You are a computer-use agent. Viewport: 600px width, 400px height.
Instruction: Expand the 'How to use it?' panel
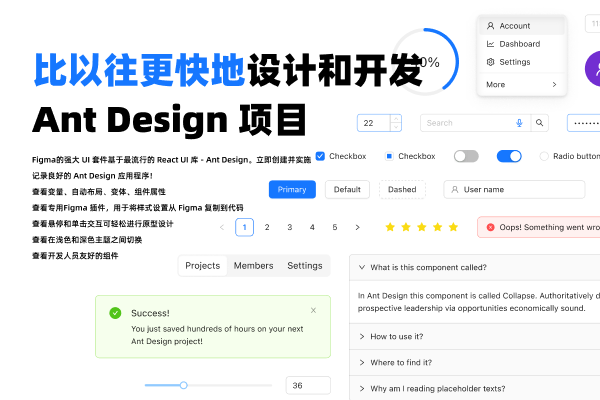coord(362,336)
